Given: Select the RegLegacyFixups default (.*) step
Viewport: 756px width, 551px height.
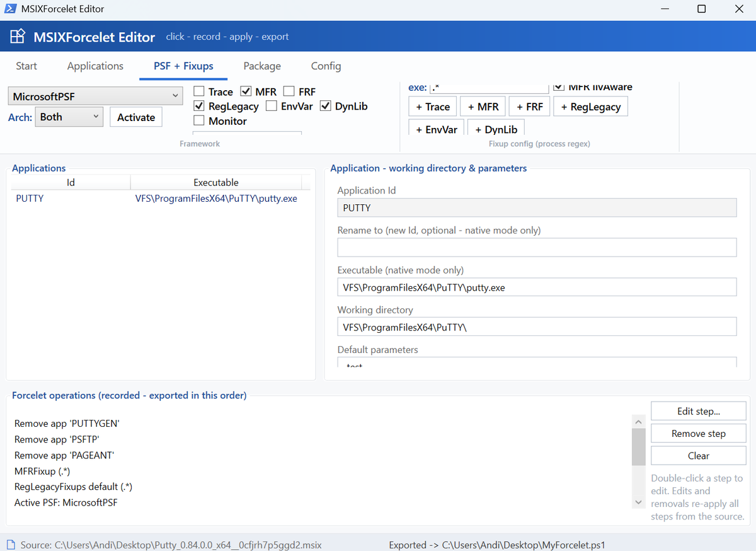Looking at the screenshot, I should click(x=73, y=487).
